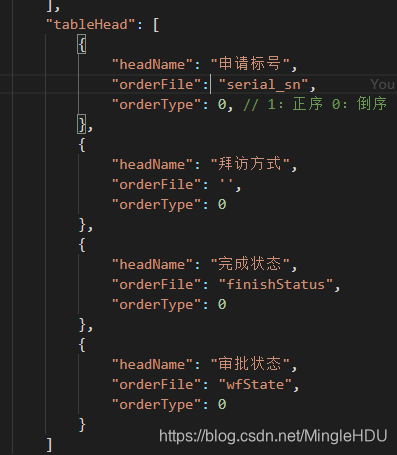Select the "拜访方式" string value
397x455 pixels.
(x=250, y=164)
